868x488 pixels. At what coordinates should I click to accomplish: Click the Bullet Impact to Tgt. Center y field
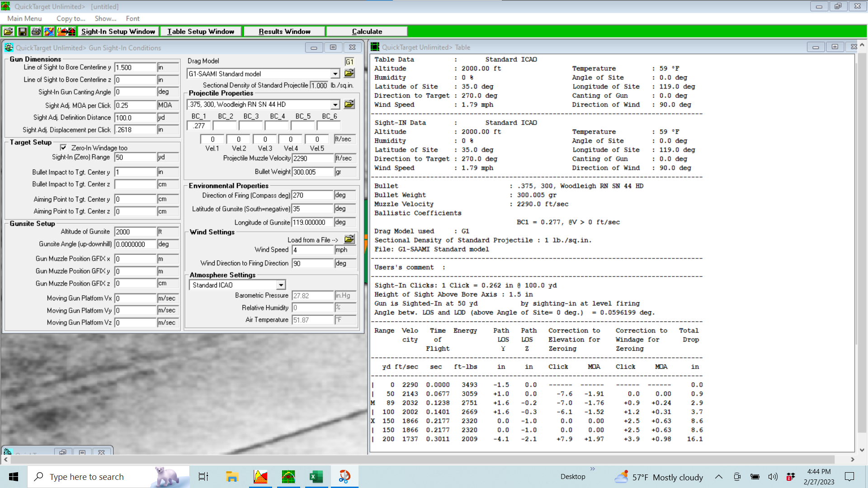(x=135, y=172)
